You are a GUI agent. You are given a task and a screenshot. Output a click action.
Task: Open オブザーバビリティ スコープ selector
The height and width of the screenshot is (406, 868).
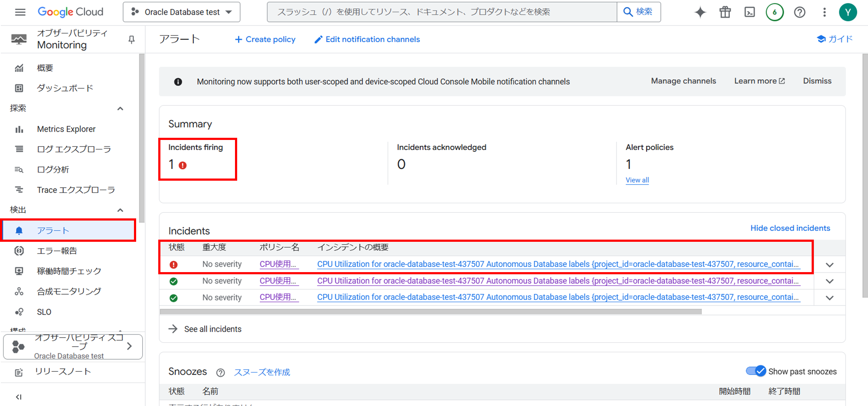click(73, 347)
